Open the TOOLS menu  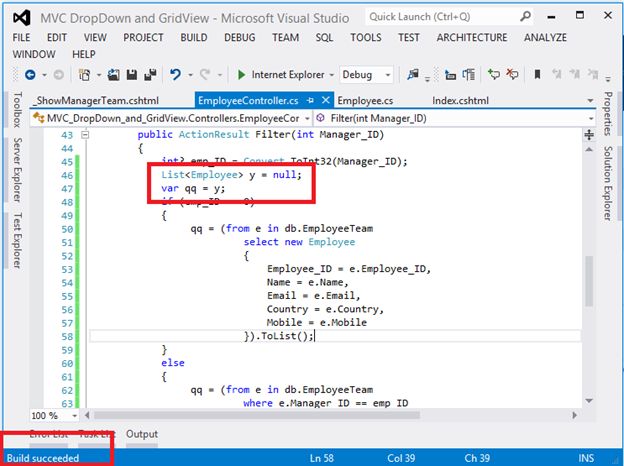(x=366, y=38)
